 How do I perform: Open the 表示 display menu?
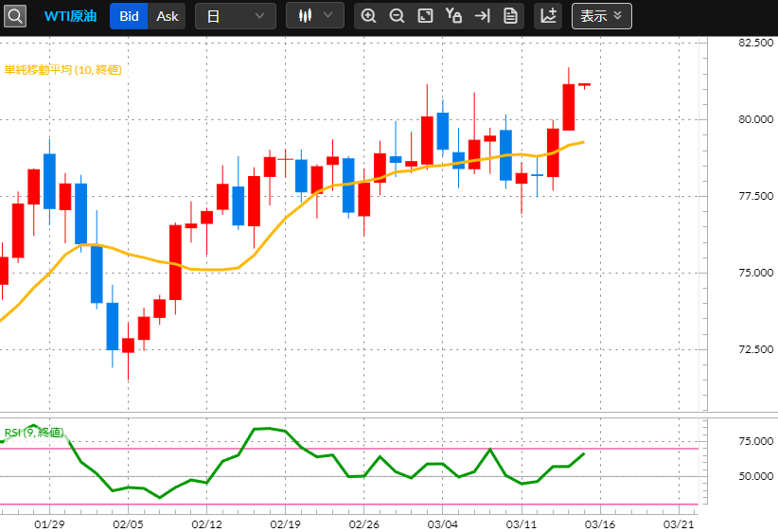pos(601,16)
